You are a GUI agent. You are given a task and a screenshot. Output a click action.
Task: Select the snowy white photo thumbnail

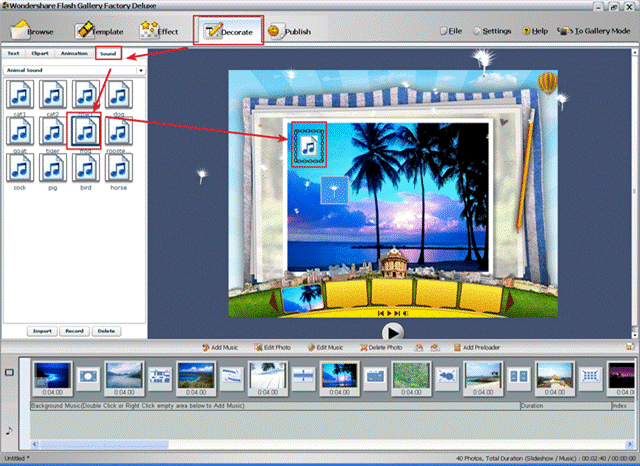[268, 379]
